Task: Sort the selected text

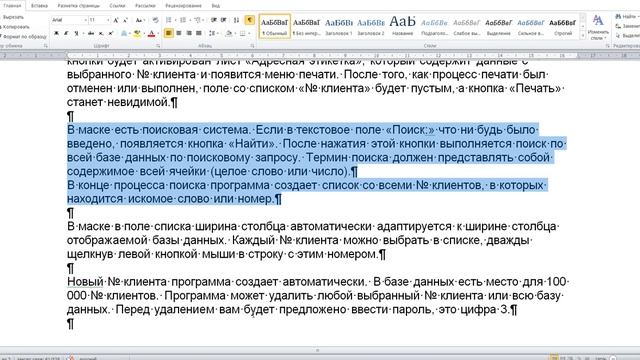Action: [x=236, y=20]
